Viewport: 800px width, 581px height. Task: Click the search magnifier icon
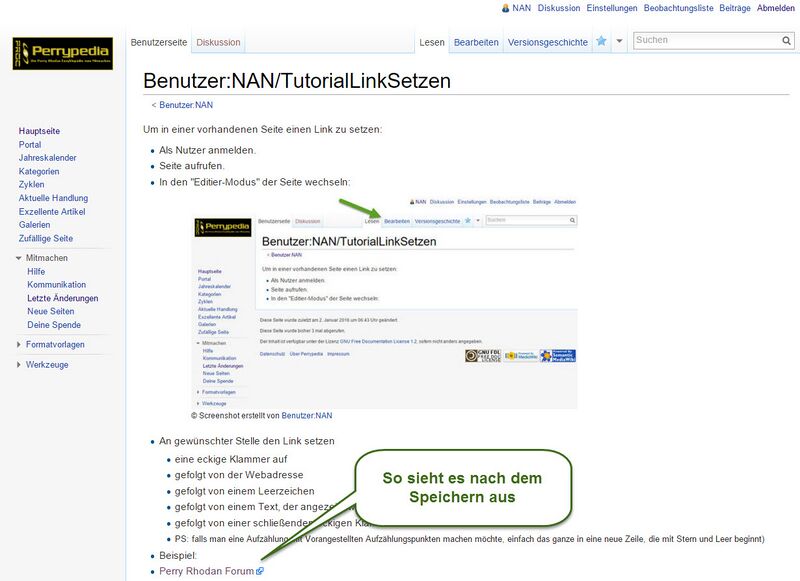point(789,38)
